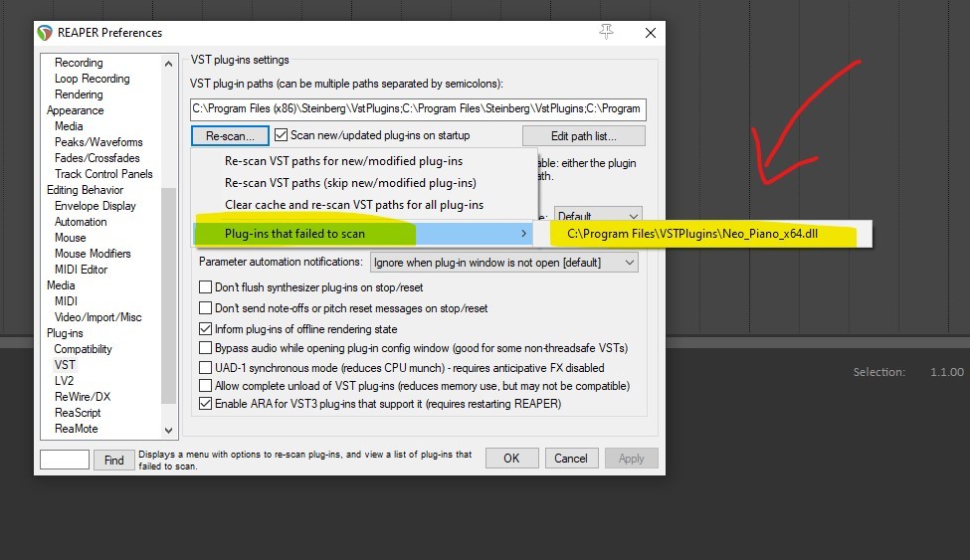
Task: Select VST in preferences tree
Action: tap(65, 364)
